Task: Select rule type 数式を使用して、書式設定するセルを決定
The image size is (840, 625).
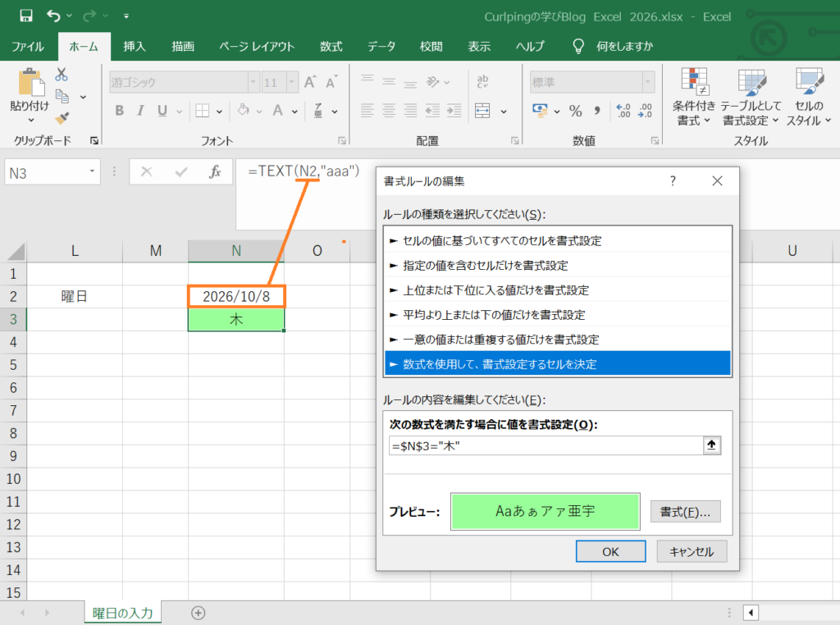Action: click(x=558, y=363)
